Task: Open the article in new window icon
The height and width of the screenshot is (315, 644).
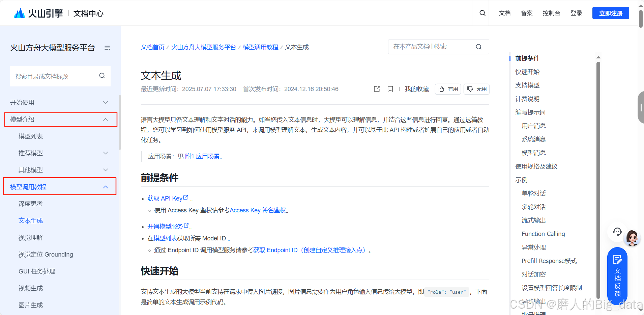Action: click(377, 89)
